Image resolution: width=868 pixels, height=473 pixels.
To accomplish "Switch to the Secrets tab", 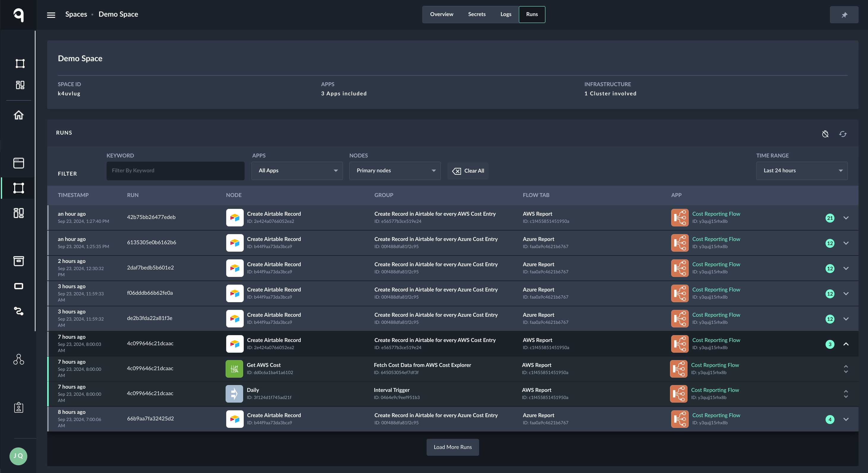I will tap(476, 14).
